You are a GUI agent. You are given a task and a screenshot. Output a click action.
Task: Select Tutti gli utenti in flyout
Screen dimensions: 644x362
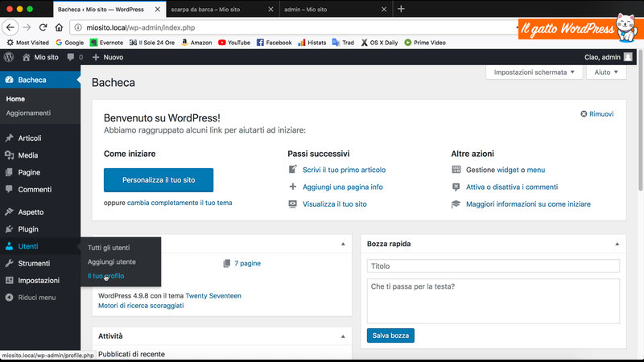109,248
